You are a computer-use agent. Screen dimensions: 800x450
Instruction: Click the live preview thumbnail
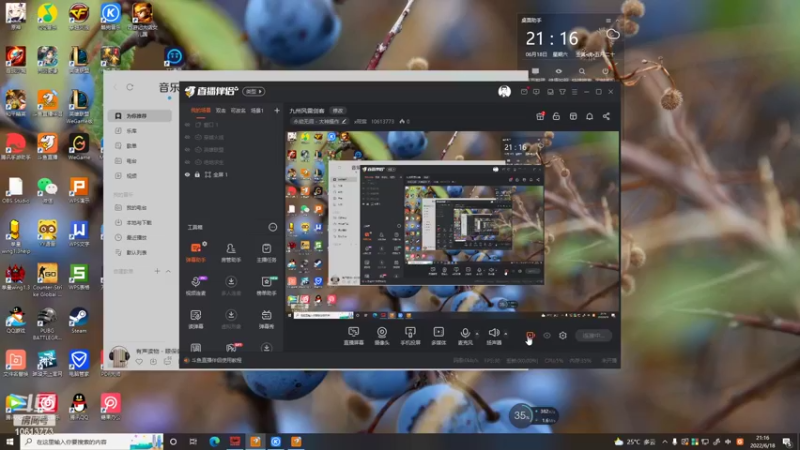coord(452,225)
